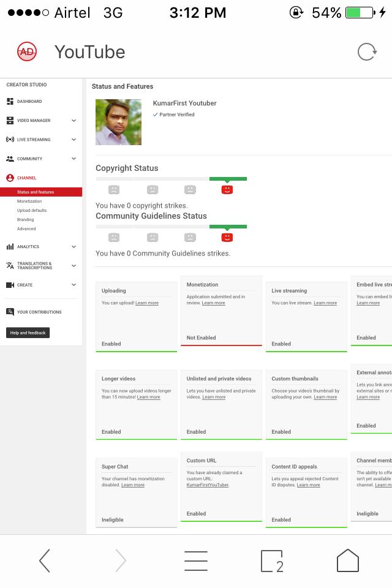Screen dimensions: 392x588
Task: Tap the rotation lock status icon
Action: pyautogui.click(x=296, y=12)
